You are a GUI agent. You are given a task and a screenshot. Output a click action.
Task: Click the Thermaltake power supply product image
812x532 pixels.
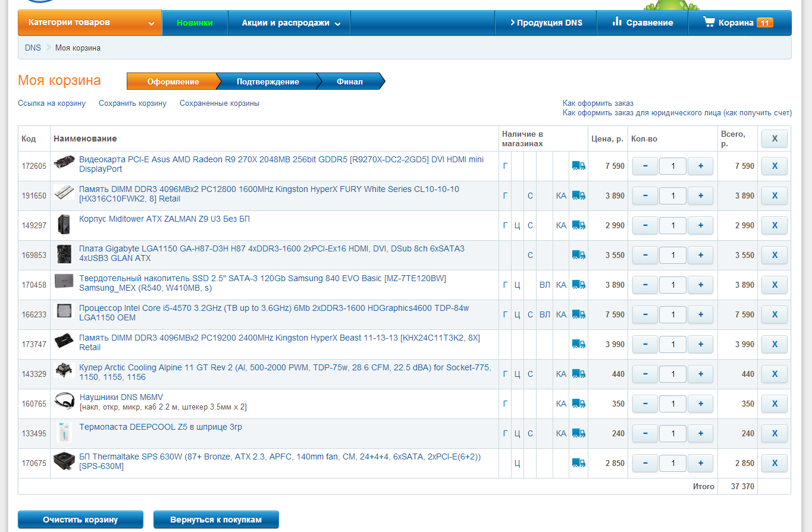(64, 461)
